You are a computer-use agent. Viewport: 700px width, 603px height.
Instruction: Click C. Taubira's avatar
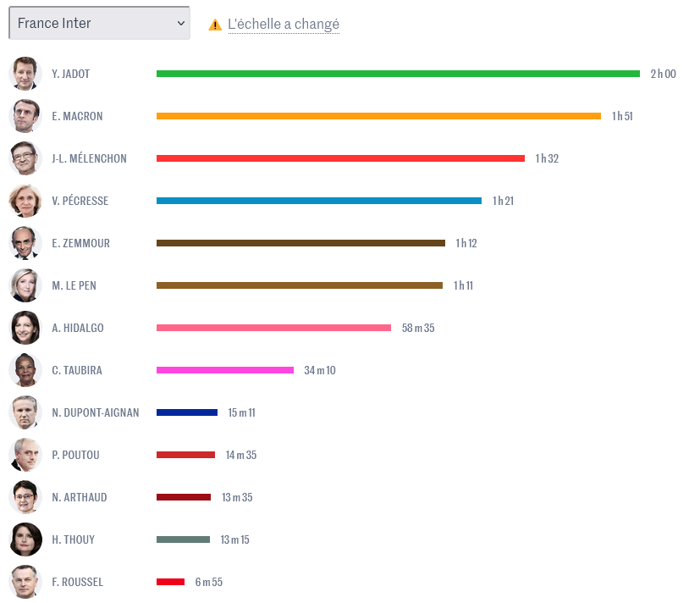coord(25,370)
